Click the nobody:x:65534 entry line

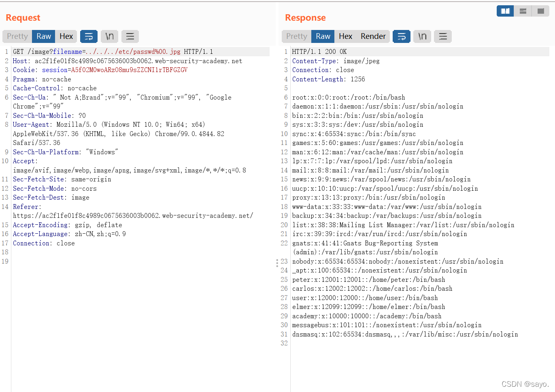click(398, 262)
